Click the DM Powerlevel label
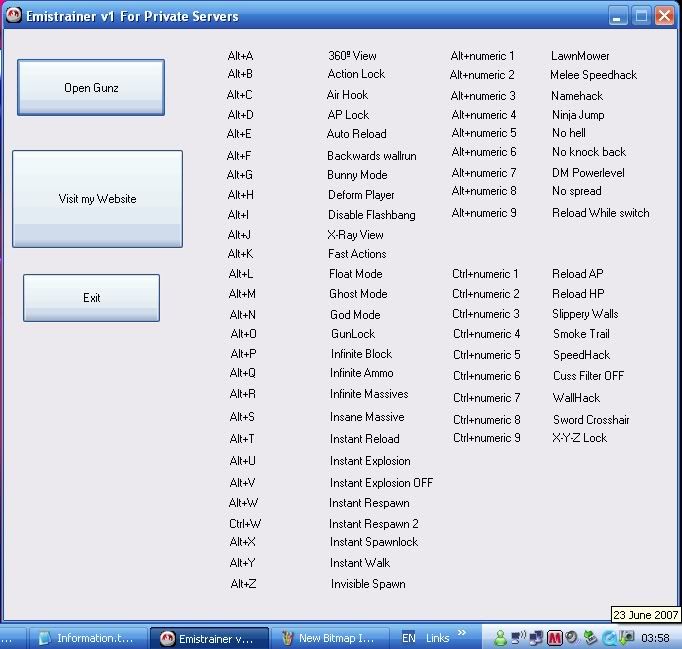This screenshot has height=649, width=682. [x=588, y=173]
